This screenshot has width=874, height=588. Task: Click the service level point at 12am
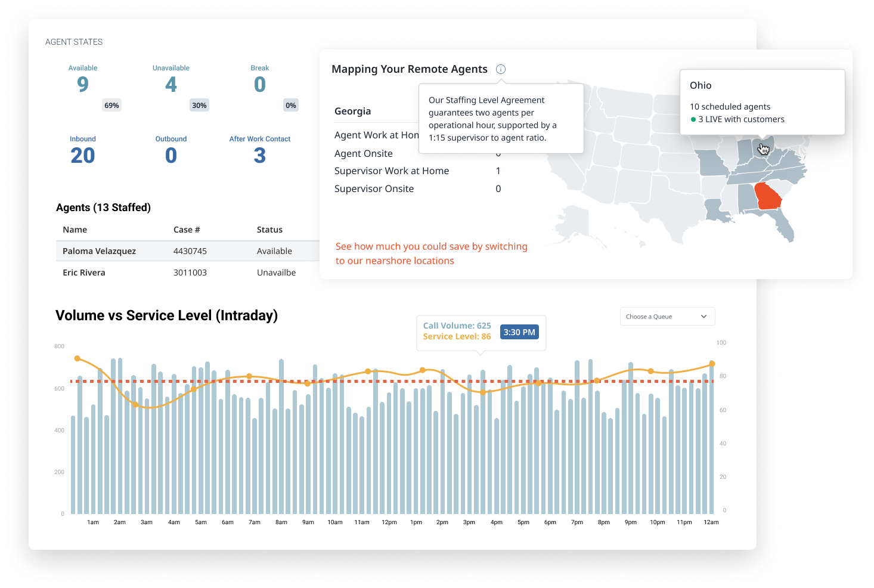click(x=712, y=364)
